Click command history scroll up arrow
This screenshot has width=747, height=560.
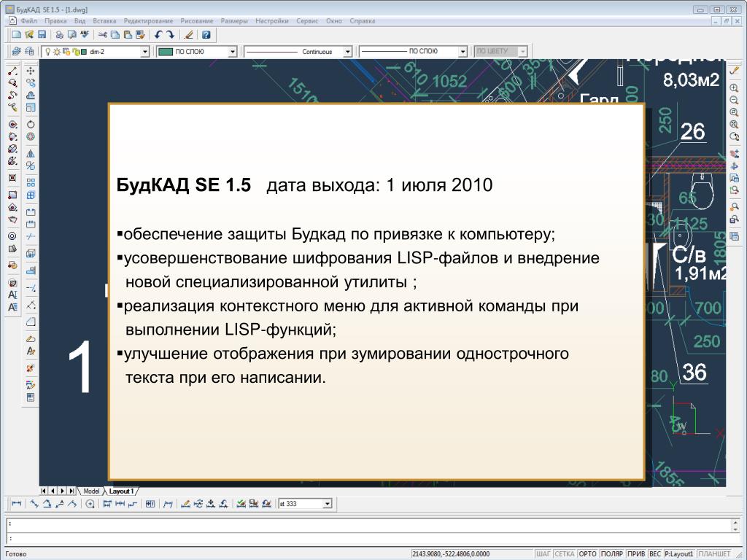736,522
